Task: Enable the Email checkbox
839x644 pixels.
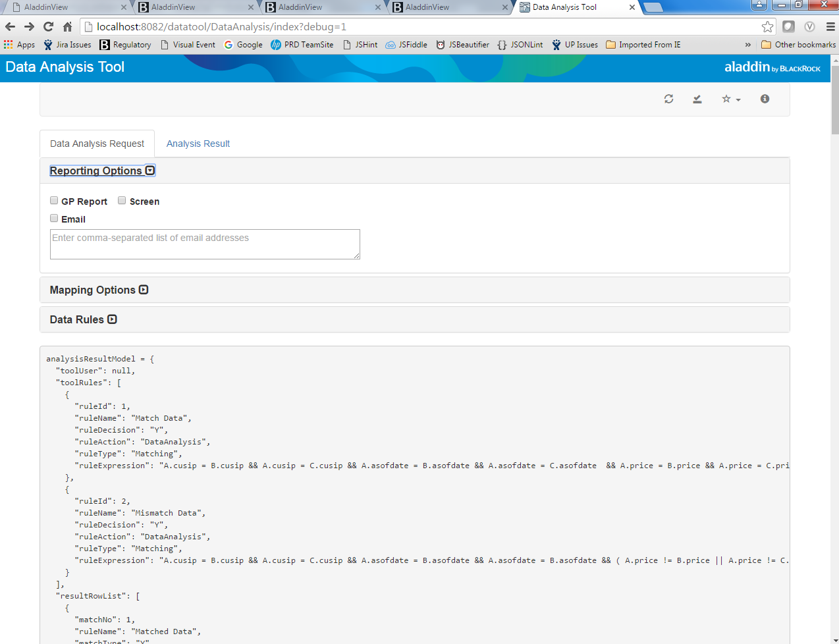Action: 54,219
